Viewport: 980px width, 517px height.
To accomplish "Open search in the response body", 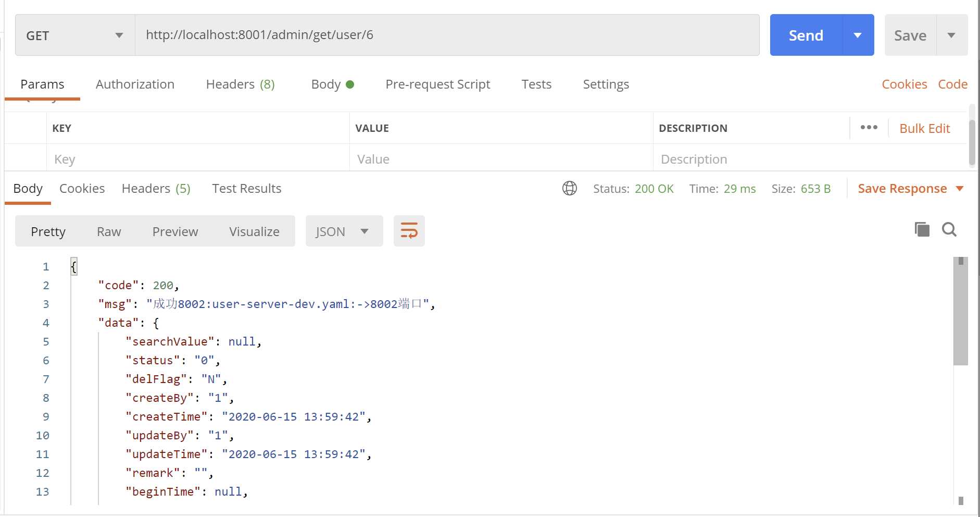I will pos(949,229).
